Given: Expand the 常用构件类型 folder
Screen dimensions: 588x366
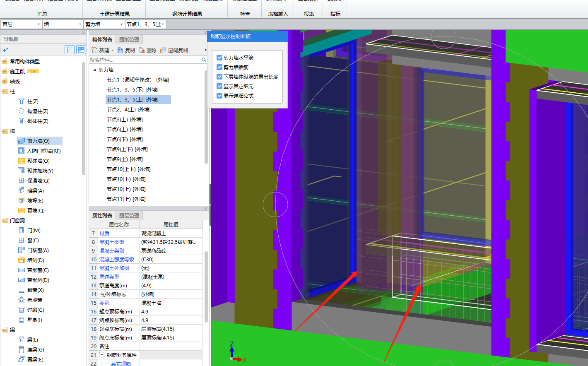Looking at the screenshot, I should tap(5, 61).
